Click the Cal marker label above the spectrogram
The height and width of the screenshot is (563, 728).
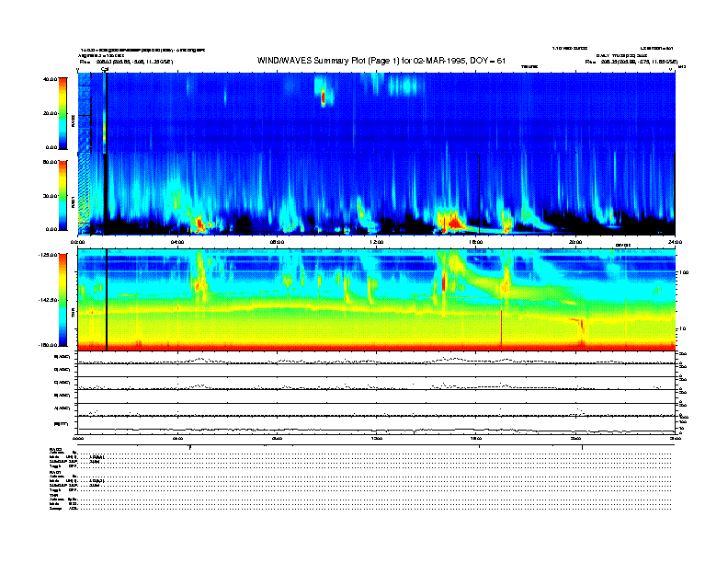coord(105,69)
